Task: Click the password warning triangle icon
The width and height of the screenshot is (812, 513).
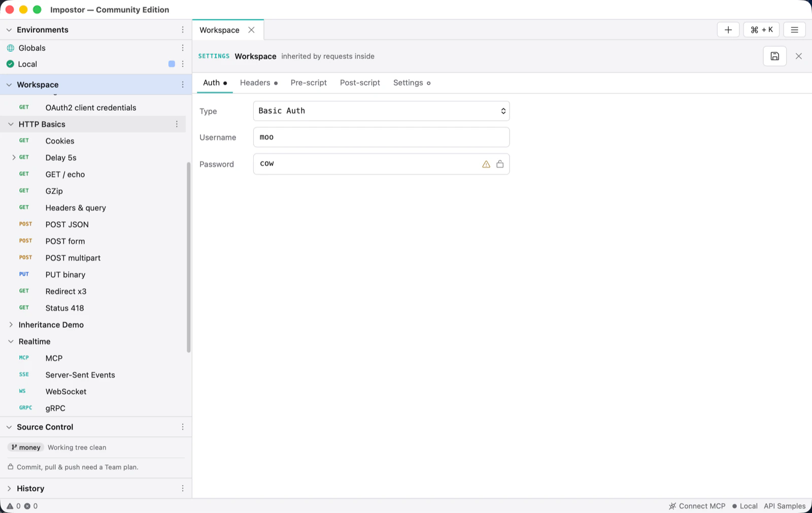Action: (486, 164)
